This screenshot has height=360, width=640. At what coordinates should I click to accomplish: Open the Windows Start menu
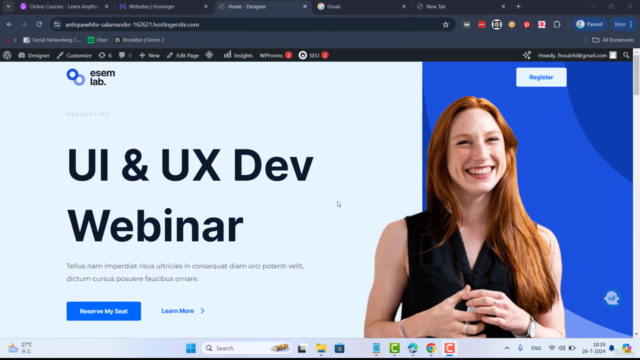point(191,348)
